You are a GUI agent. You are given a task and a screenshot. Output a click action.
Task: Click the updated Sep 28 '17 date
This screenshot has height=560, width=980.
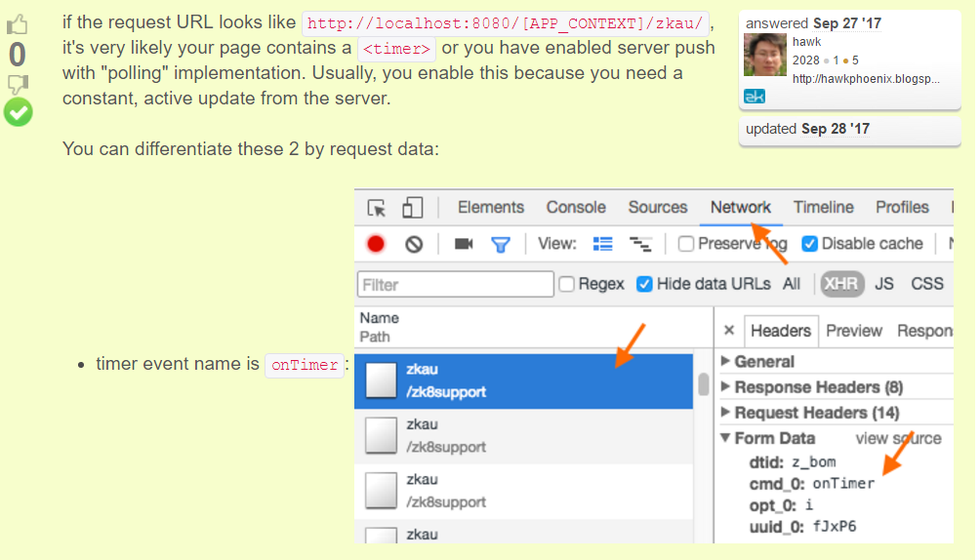pos(836,129)
